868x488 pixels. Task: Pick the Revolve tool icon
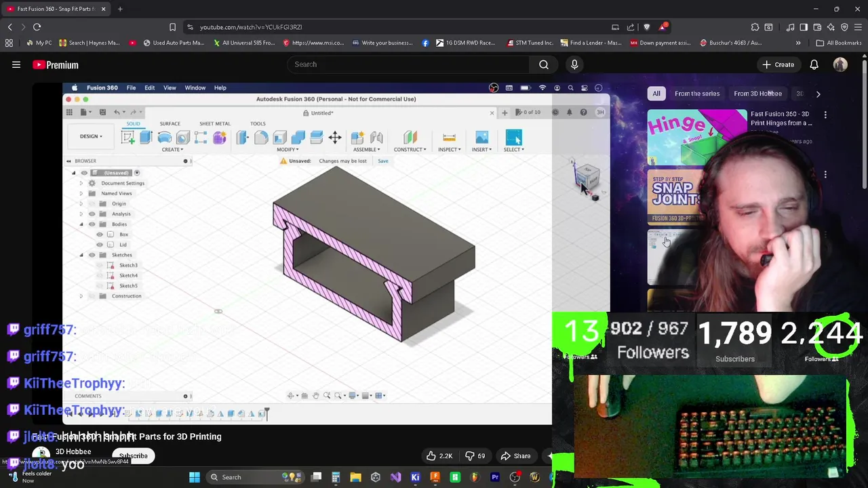[164, 138]
